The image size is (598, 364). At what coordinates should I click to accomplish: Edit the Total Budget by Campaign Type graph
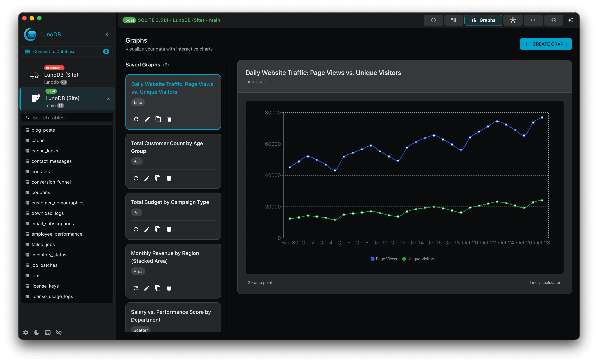[x=147, y=229]
